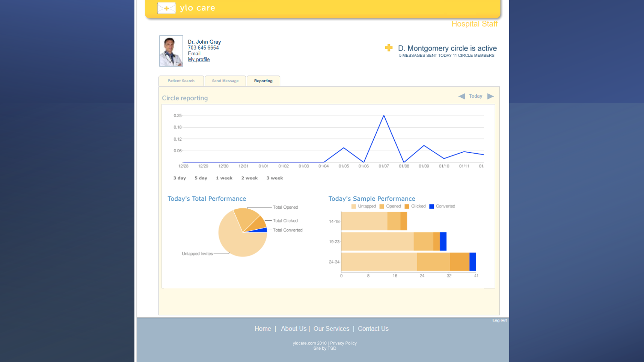The image size is (644, 362).
Task: Open the Patient Search tab
Action: coord(181,81)
